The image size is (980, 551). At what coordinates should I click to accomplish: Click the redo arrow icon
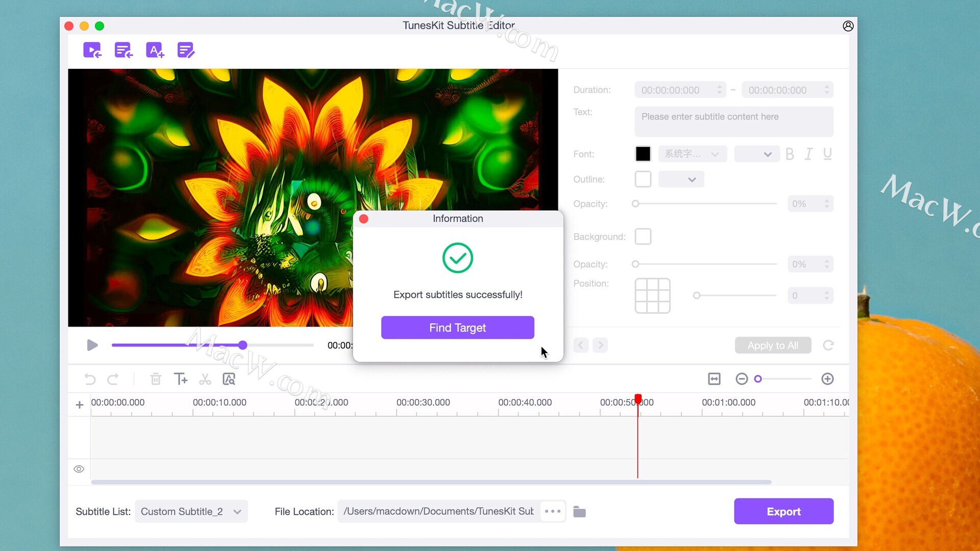[113, 379]
